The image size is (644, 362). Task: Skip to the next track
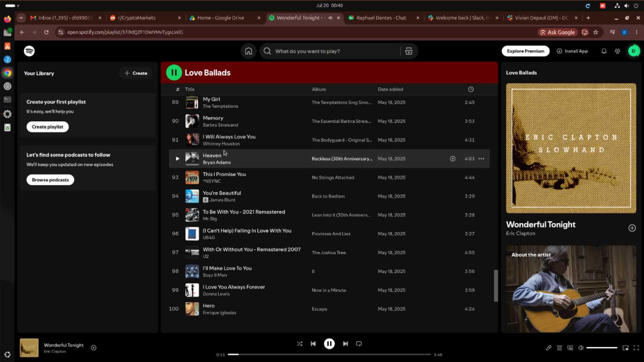345,344
